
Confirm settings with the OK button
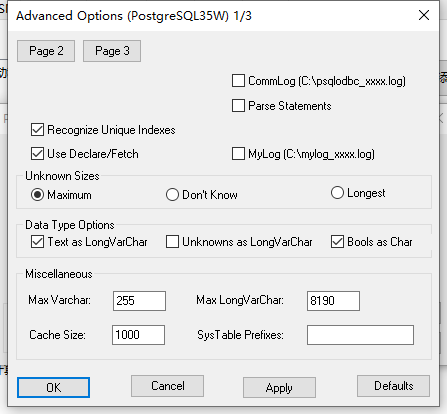click(53, 387)
